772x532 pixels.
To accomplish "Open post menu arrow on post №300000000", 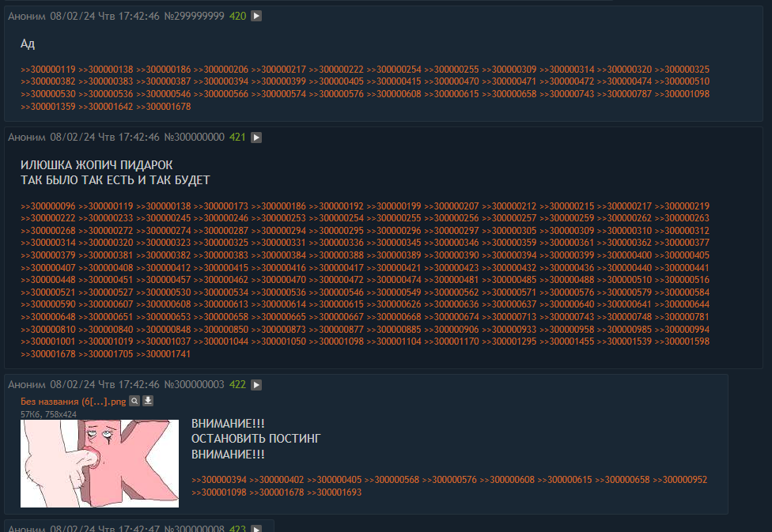I will click(x=256, y=138).
